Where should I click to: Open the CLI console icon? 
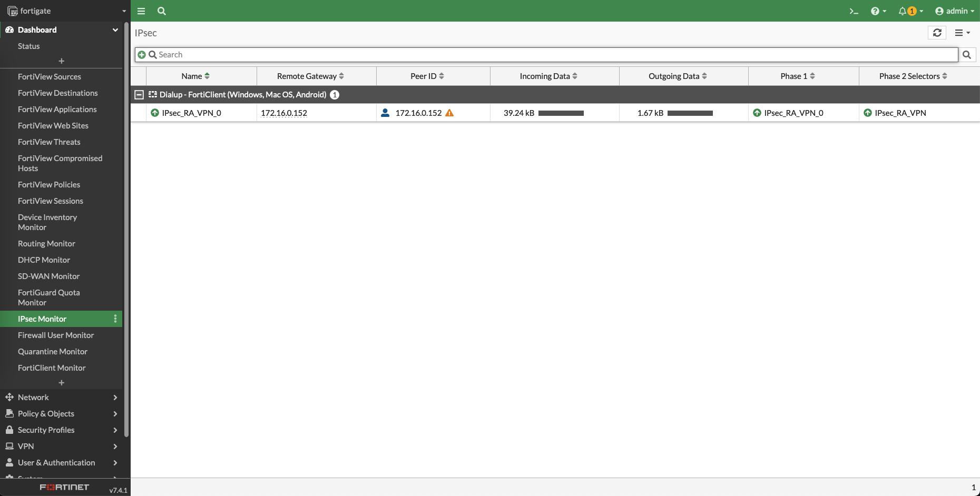click(x=854, y=11)
